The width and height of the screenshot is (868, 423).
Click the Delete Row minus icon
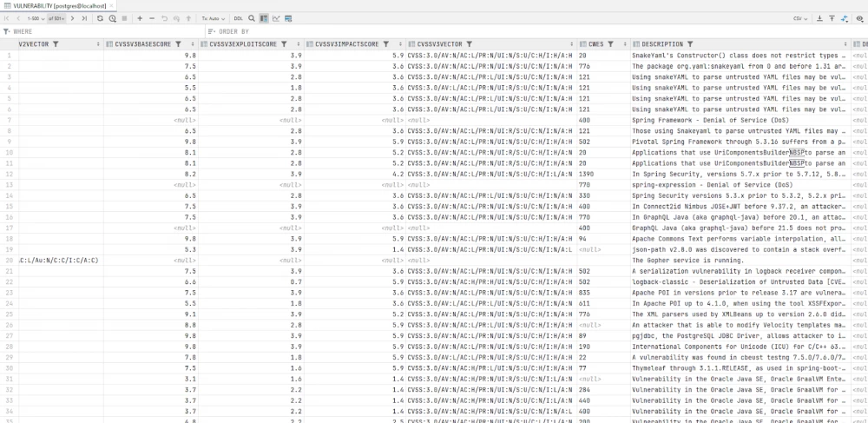(153, 17)
